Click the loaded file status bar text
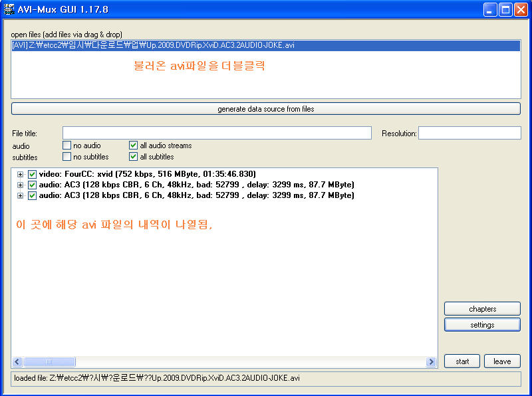The height and width of the screenshot is (396, 532). 157,378
